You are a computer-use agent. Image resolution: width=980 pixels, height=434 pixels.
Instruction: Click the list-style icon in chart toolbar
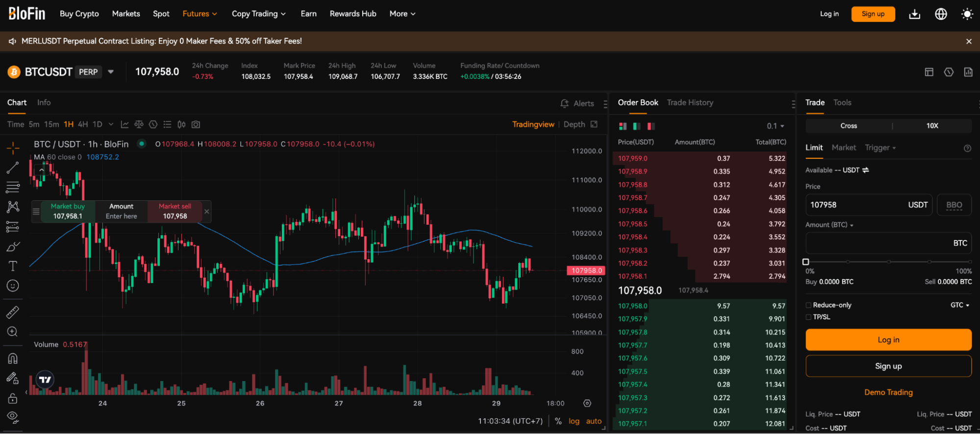167,124
